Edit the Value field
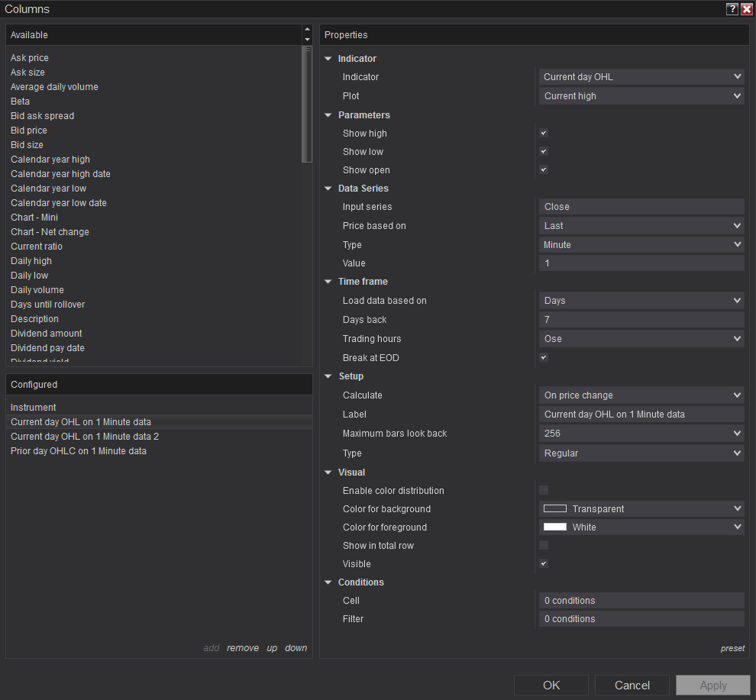 (641, 263)
